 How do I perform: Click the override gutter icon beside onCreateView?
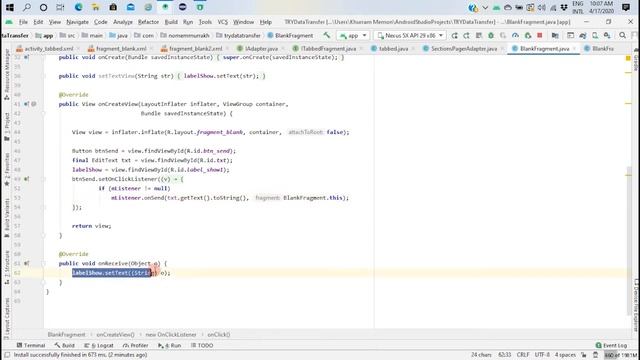[27, 104]
